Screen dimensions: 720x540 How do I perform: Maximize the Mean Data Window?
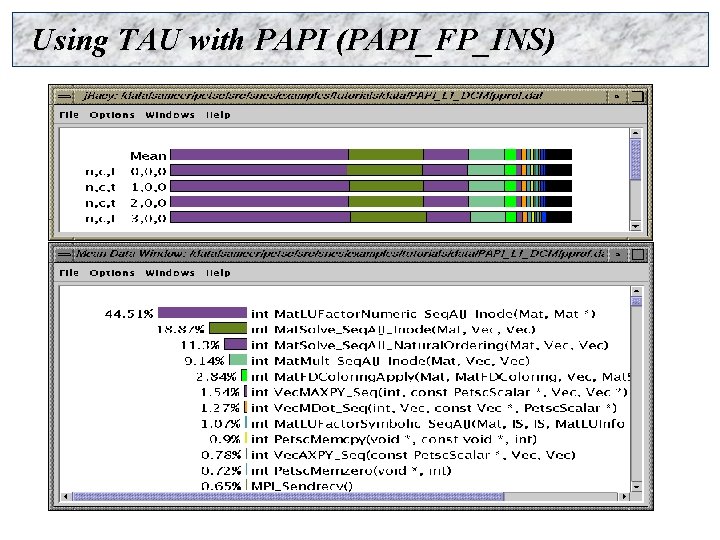tap(638, 254)
